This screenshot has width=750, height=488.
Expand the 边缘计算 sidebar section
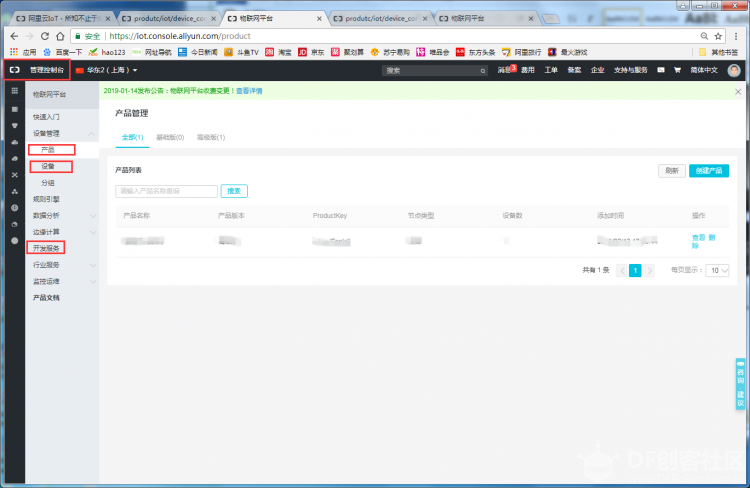(x=93, y=232)
